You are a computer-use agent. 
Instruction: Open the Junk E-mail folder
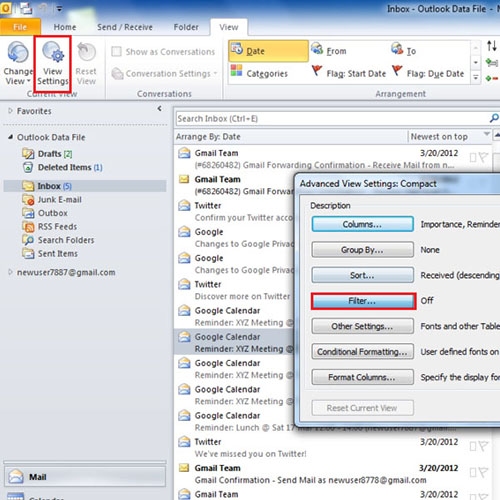[x=52, y=199]
